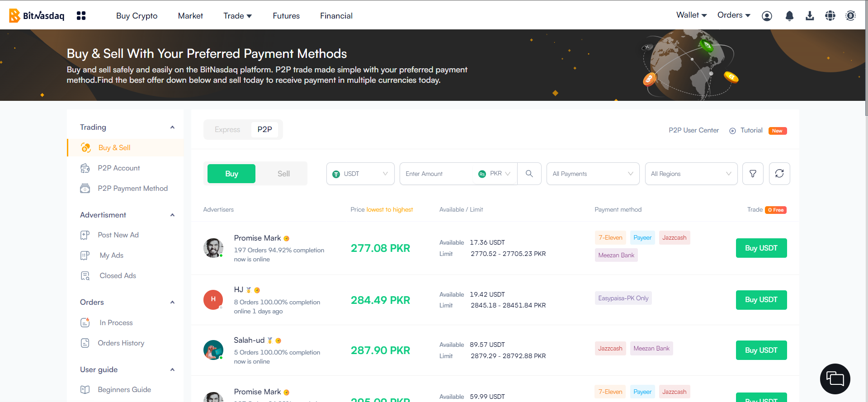Open the filter funnel icon
868x402 pixels.
[x=753, y=174]
